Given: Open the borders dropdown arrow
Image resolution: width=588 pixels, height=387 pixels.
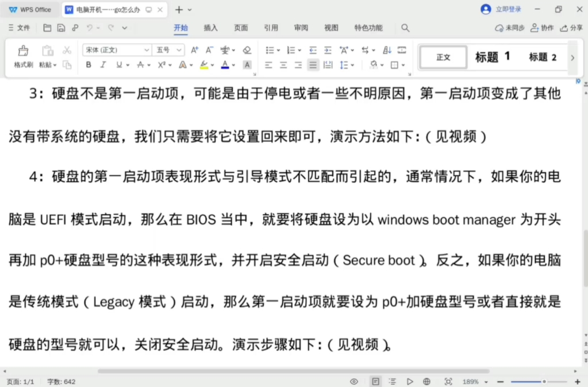Looking at the screenshot, I should [x=403, y=65].
